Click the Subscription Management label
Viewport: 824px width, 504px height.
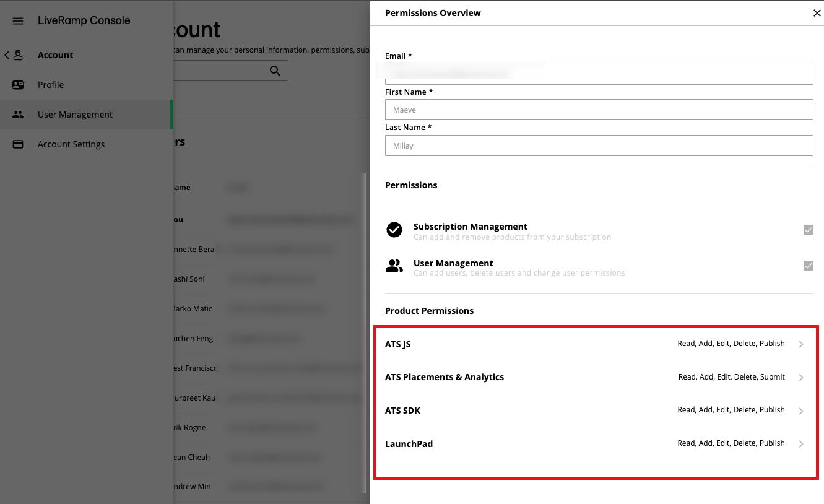point(471,227)
